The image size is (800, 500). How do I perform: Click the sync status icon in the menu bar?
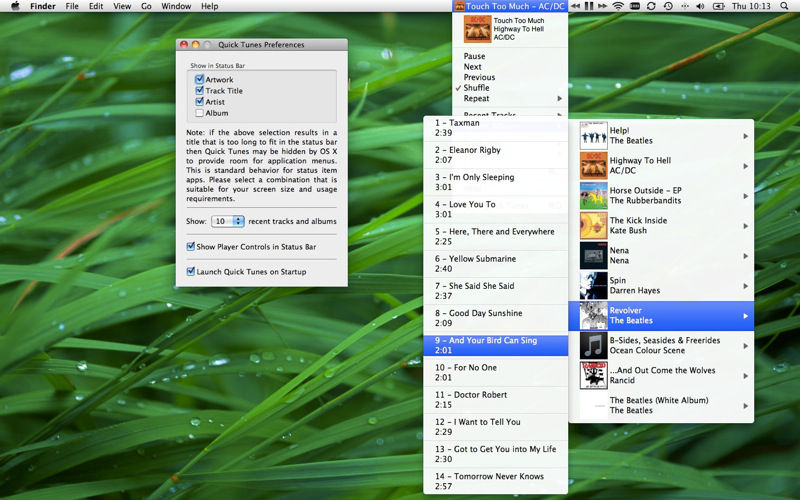[651, 6]
